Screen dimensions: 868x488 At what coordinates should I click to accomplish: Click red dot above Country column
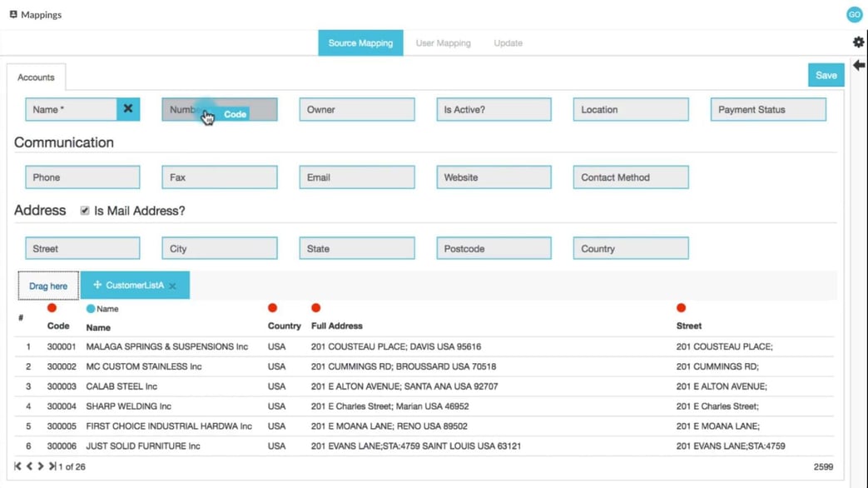pos(272,308)
